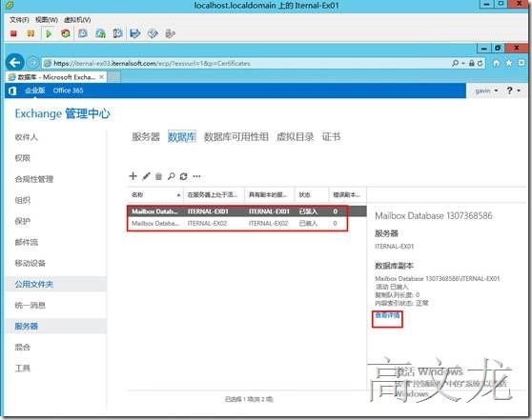The image size is (532, 420).
Task: Click the red stop VM button
Action: pos(13,33)
